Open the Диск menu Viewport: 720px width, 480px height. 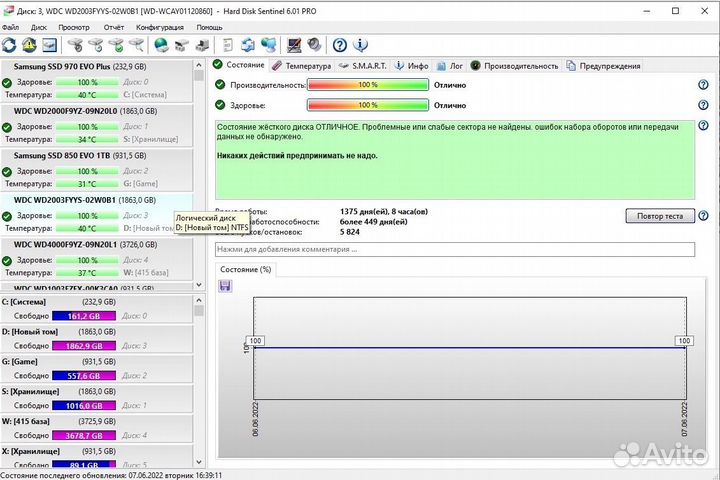[39, 28]
